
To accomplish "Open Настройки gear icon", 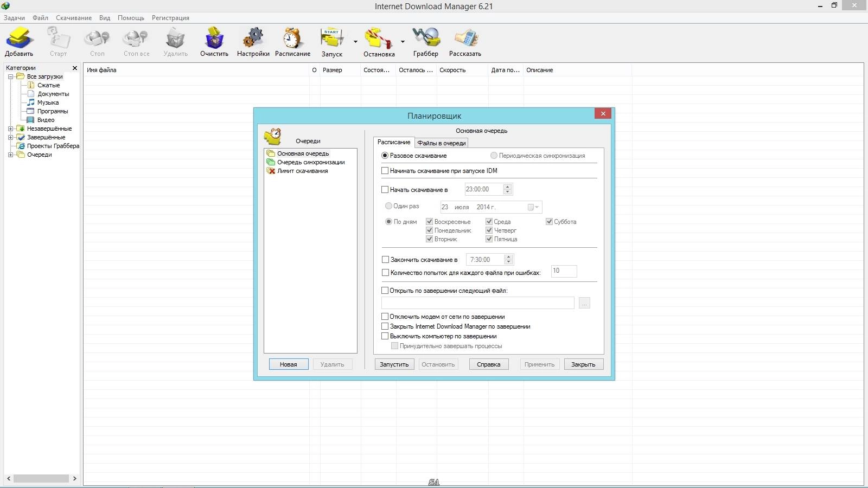I will click(x=253, y=38).
